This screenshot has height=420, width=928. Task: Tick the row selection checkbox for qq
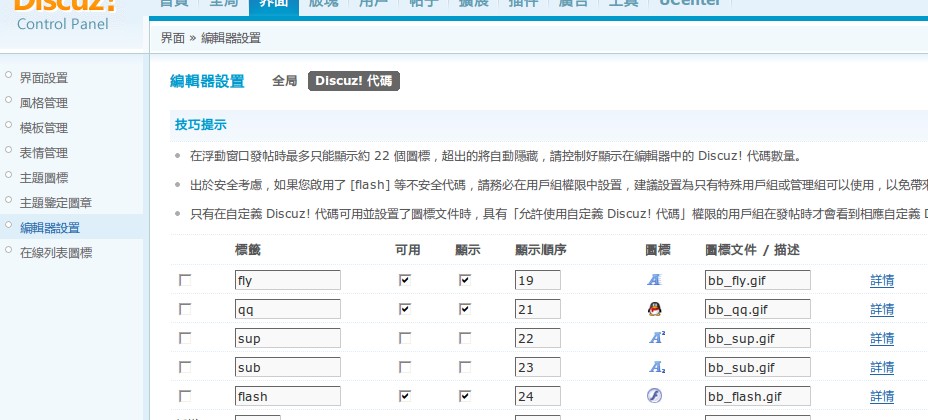point(185,309)
